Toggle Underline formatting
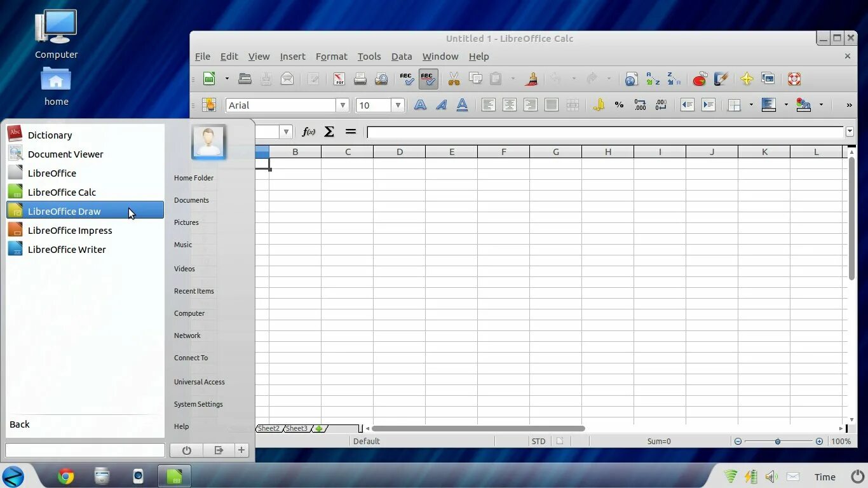 coord(462,105)
